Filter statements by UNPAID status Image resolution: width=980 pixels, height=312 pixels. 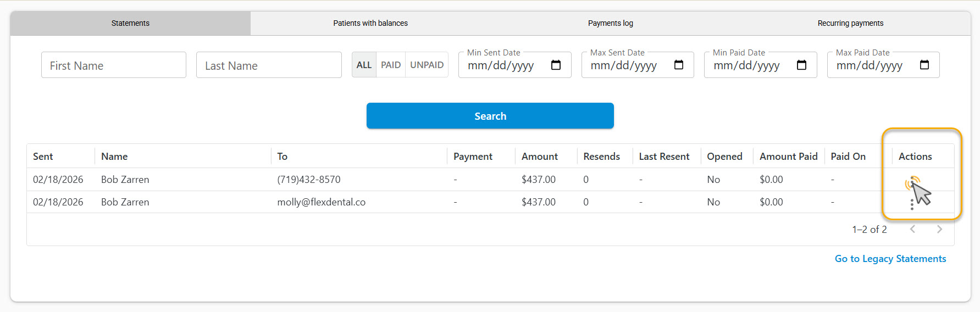(x=427, y=65)
